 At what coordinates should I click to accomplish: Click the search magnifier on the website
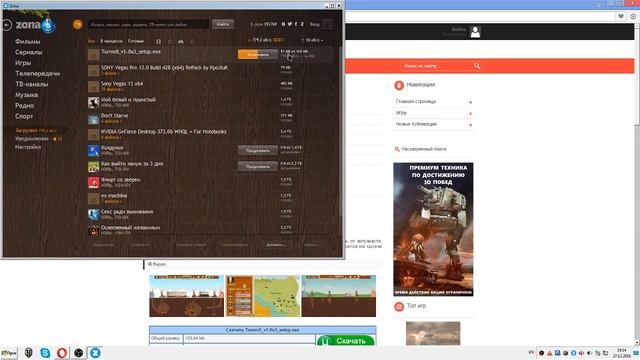[477, 66]
